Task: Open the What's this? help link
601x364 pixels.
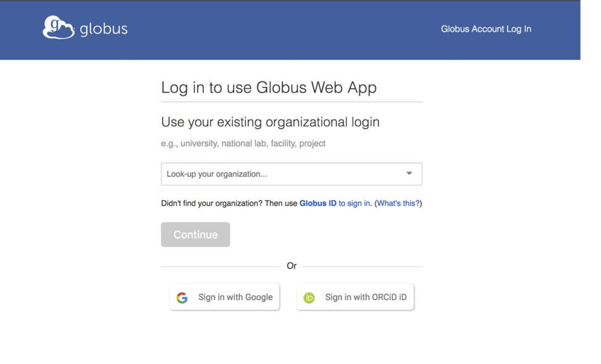Action: click(398, 203)
